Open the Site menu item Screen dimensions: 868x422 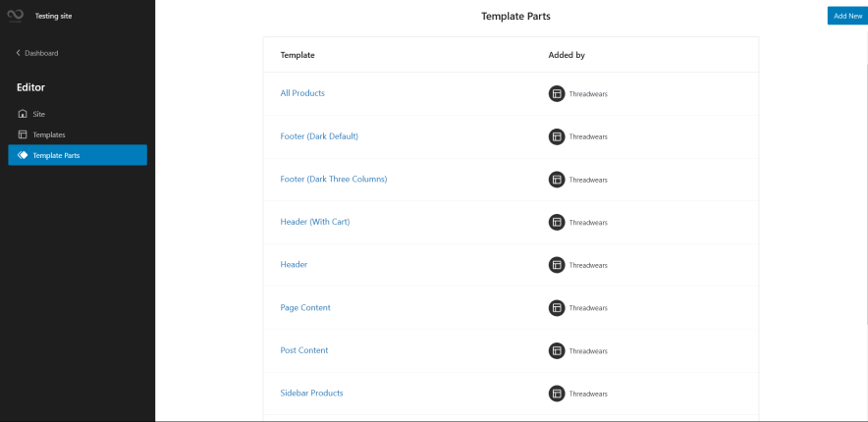[x=39, y=114]
